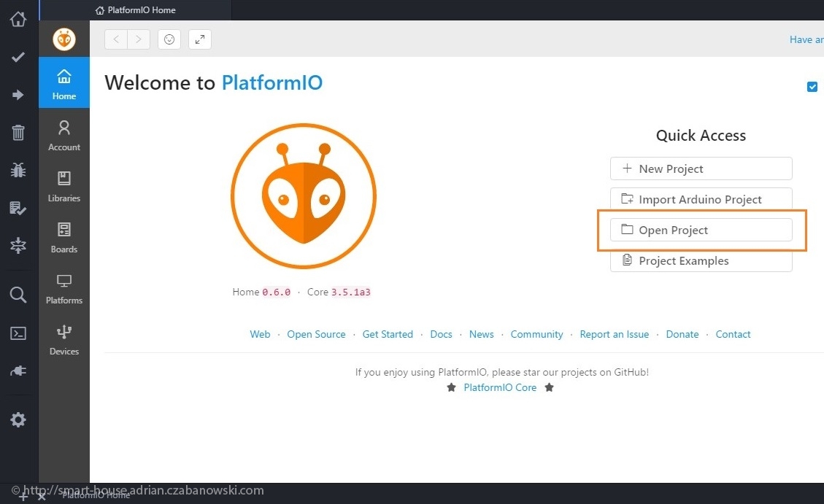Open the Serial Monitor plug icon
The width and height of the screenshot is (824, 504).
click(18, 371)
